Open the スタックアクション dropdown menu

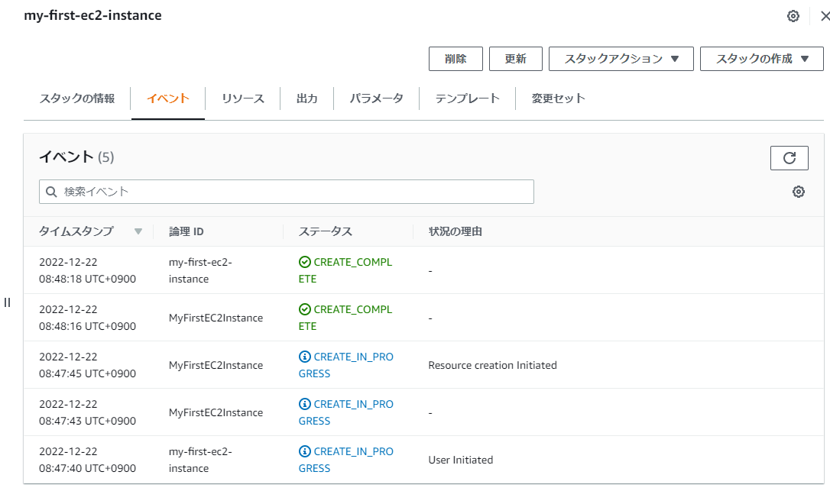(621, 58)
